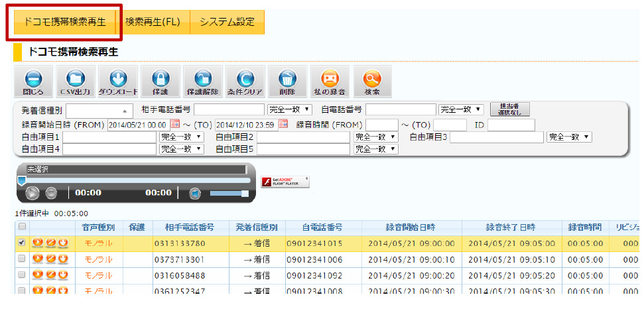The height and width of the screenshot is (315, 644).
Task: Open calendar for 録音開始日時 TO date
Action: click(283, 123)
